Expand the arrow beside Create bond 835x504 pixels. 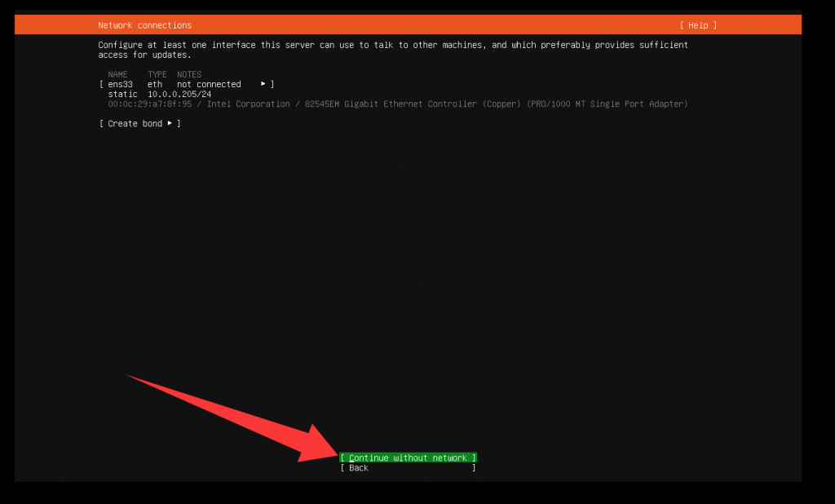[x=170, y=123]
